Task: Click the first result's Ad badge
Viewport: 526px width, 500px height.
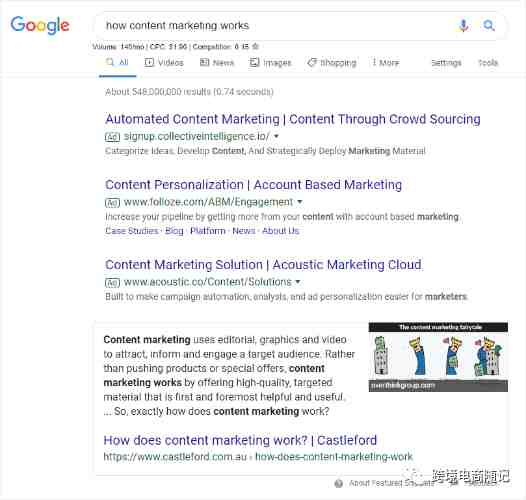Action: click(x=112, y=137)
